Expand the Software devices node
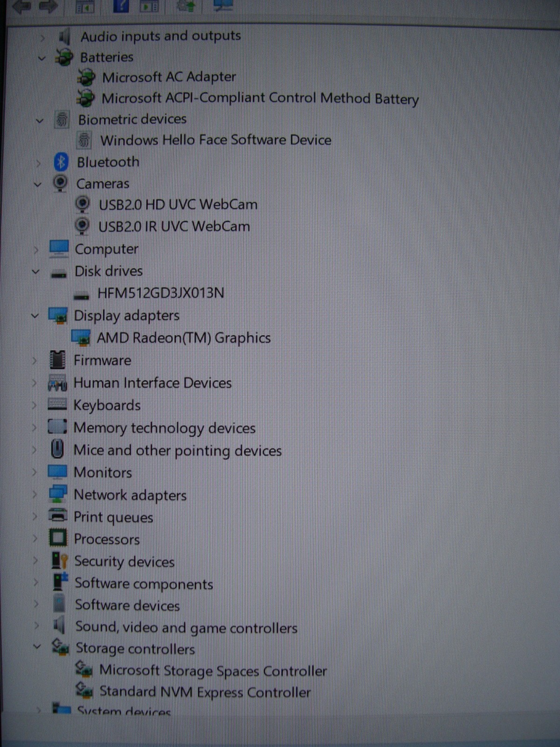560x747 pixels. 37,604
